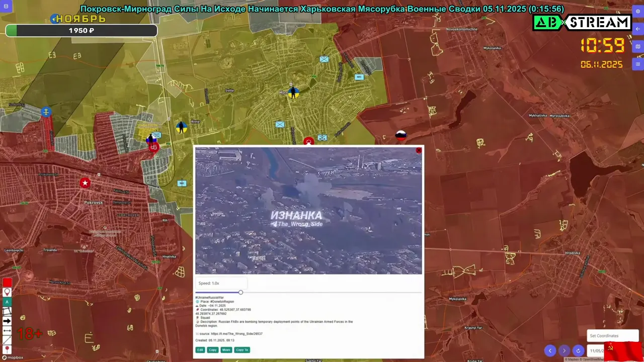The image size is (644, 362).
Task: Click the Mapbox logo
Action: click(x=12, y=357)
